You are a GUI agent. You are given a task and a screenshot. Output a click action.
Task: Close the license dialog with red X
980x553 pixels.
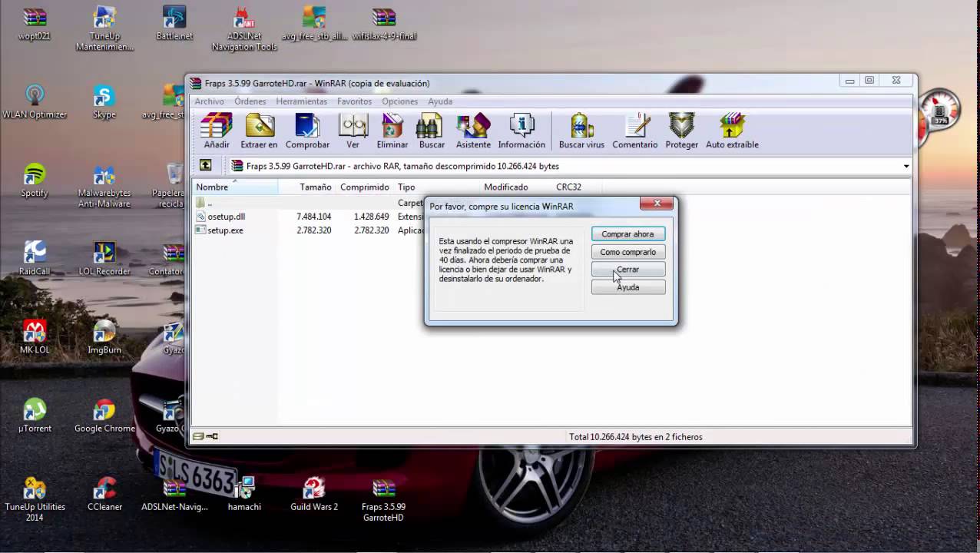point(657,204)
